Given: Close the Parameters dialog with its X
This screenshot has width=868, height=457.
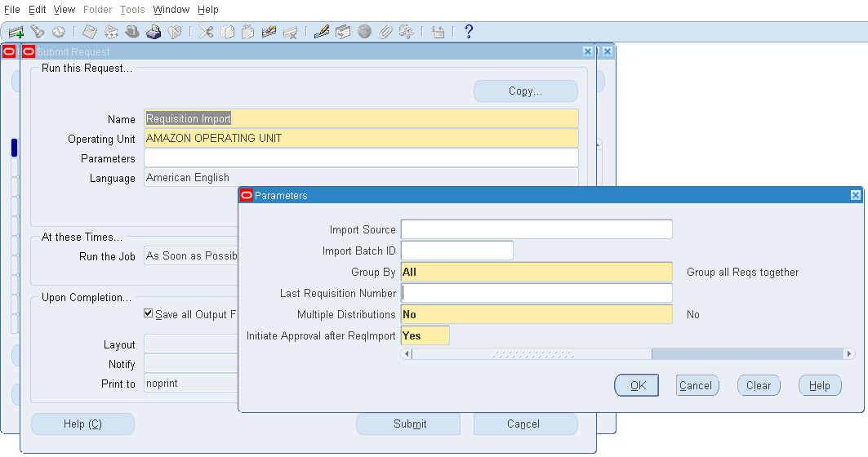Looking at the screenshot, I should 855,195.
